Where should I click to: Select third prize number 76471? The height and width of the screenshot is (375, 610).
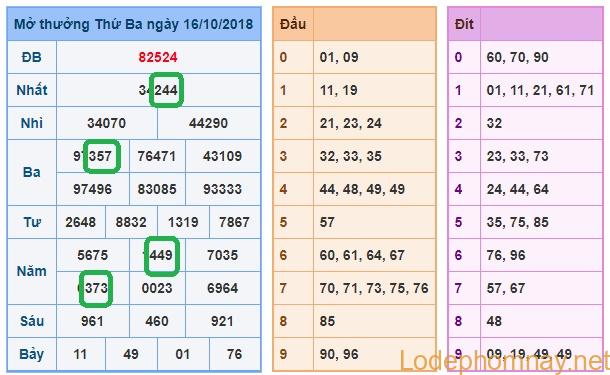point(157,156)
